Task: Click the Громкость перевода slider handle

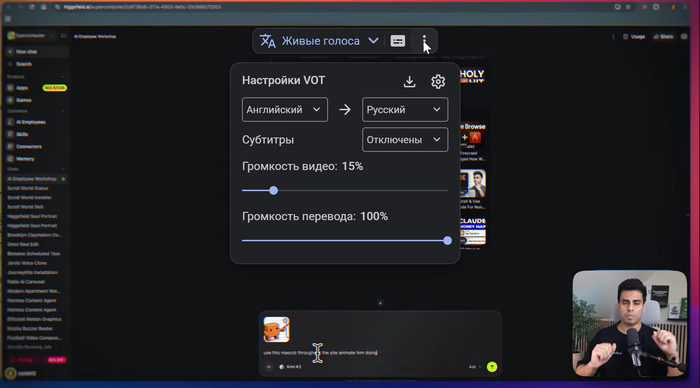Action: click(447, 241)
